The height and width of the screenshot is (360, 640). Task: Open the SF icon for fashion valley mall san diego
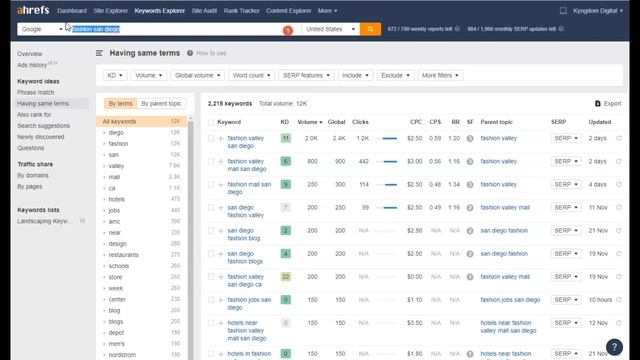point(470,162)
